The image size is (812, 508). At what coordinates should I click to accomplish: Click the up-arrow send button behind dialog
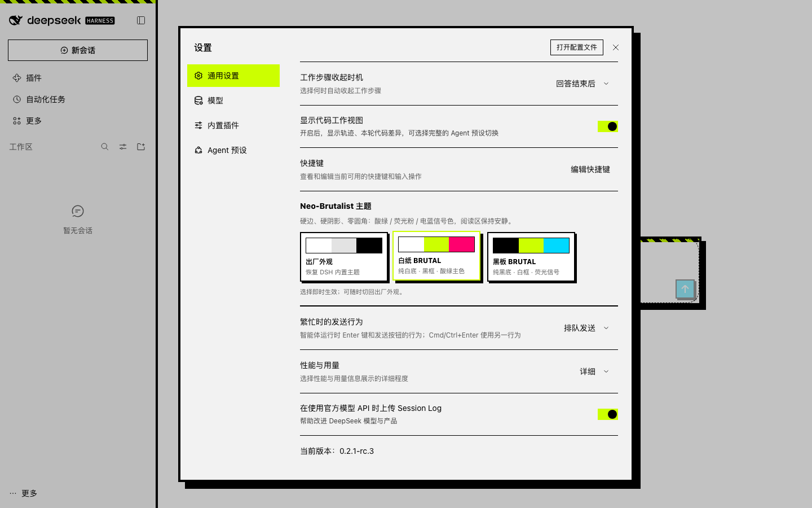[x=685, y=289]
